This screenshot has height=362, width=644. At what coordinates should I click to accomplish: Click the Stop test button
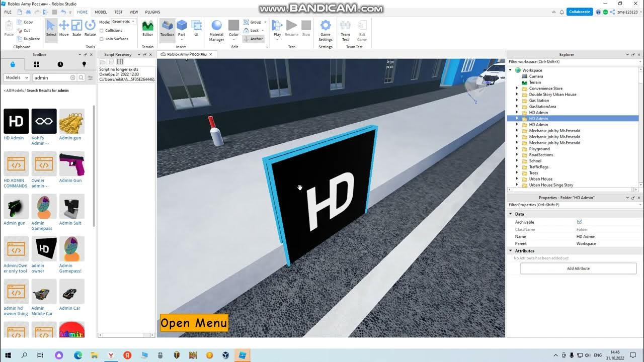(x=306, y=28)
